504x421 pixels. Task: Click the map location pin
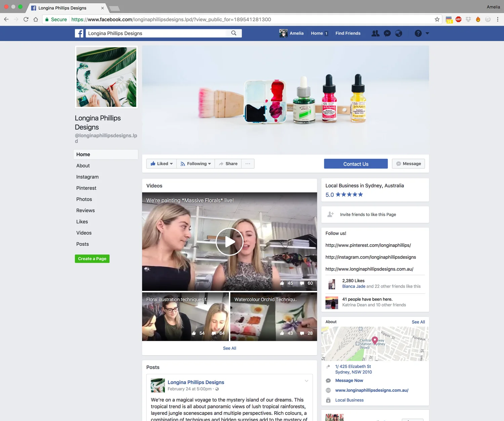[375, 340]
